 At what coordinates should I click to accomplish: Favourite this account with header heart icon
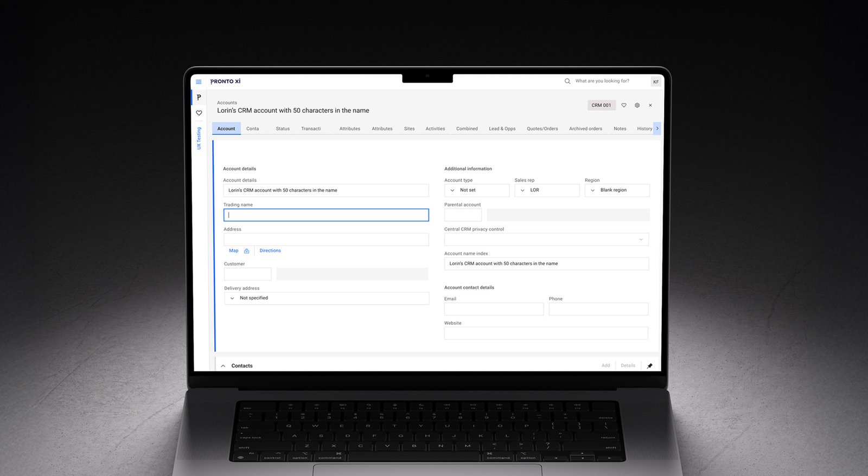pyautogui.click(x=624, y=105)
